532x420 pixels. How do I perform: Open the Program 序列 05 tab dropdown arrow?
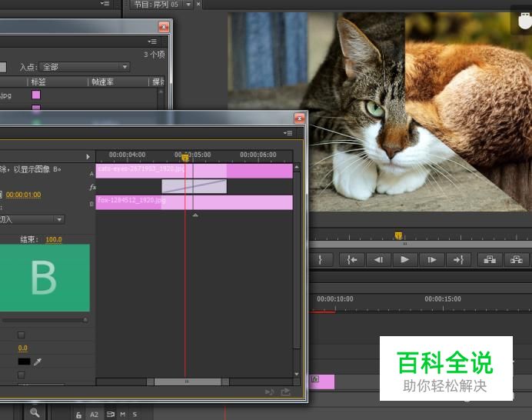coord(188,5)
